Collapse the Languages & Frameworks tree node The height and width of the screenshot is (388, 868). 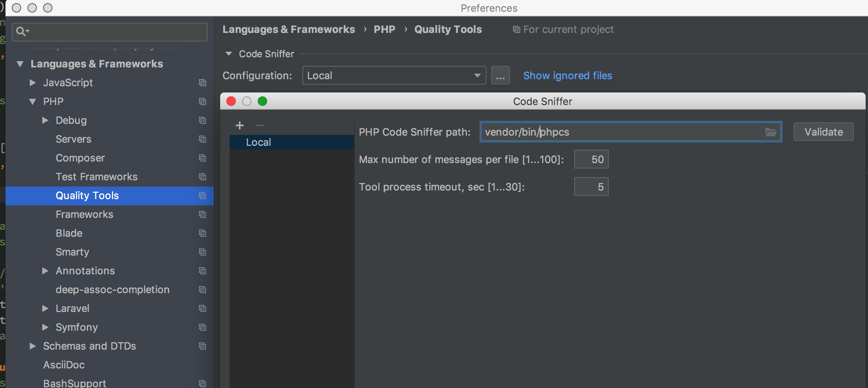click(x=20, y=64)
